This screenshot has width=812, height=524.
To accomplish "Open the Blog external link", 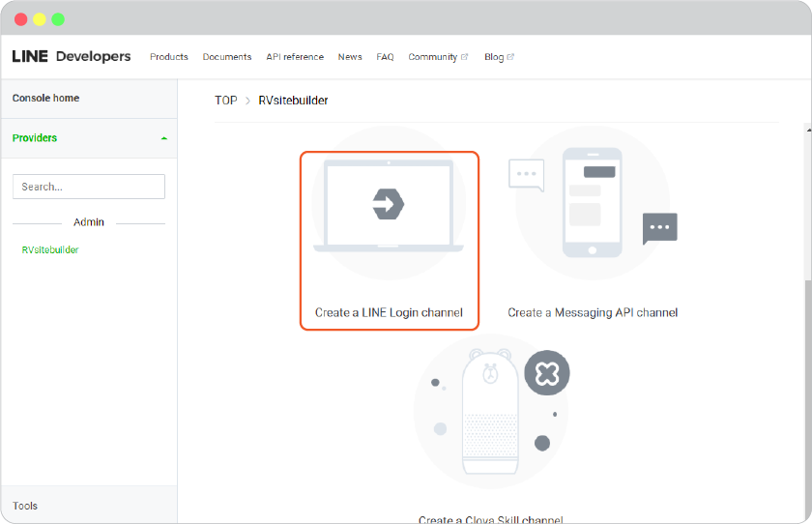I will click(x=499, y=57).
